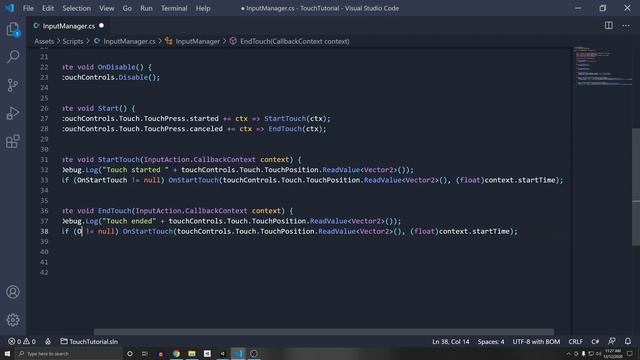The height and width of the screenshot is (360, 640).
Task: Click touchControls.Disable() on line 23
Action: 111,77
